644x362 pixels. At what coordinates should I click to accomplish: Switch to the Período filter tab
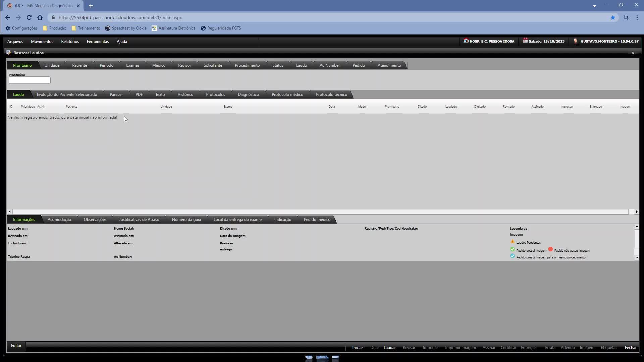point(106,65)
